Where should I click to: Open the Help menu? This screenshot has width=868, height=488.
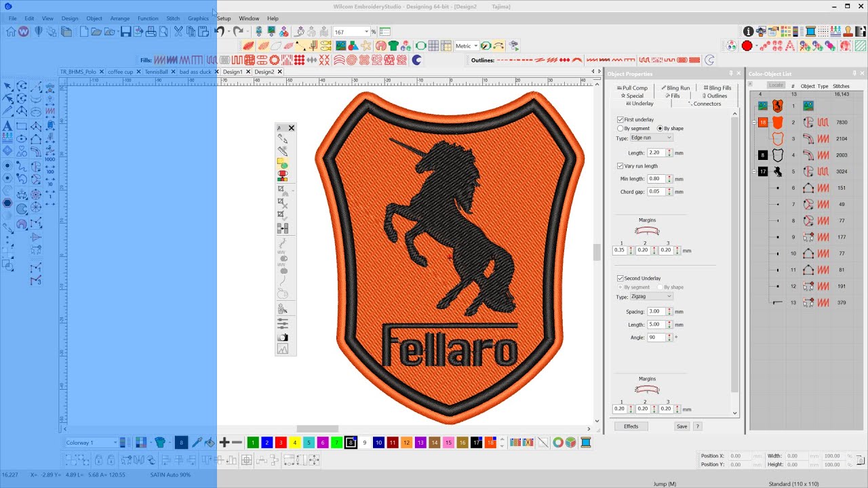(273, 18)
